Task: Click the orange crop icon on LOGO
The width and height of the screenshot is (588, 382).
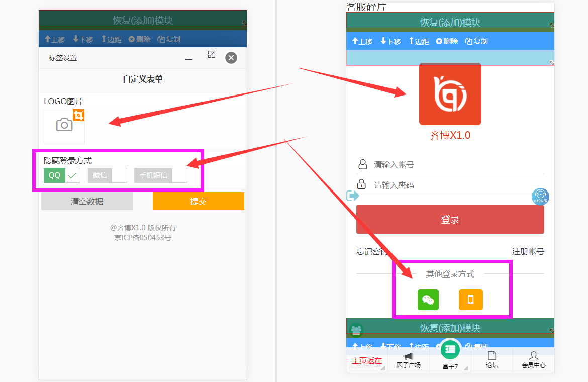Action: 78,115
